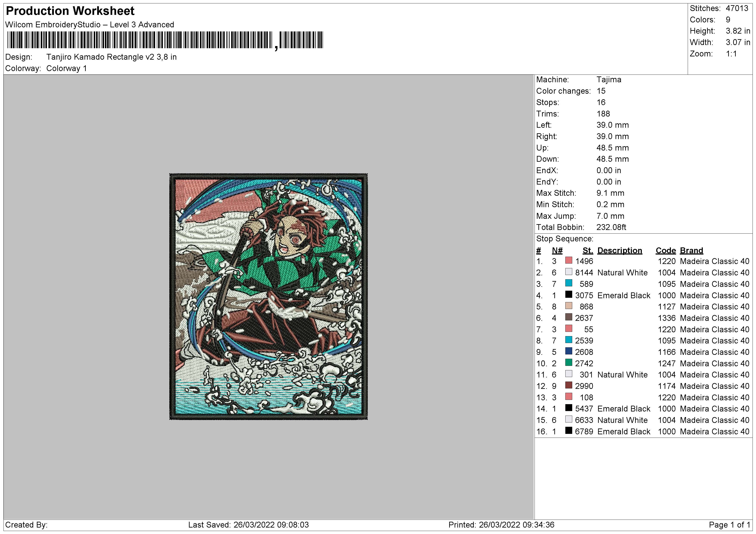
Task: Click the total stitches value "47013"
Action: tap(737, 8)
